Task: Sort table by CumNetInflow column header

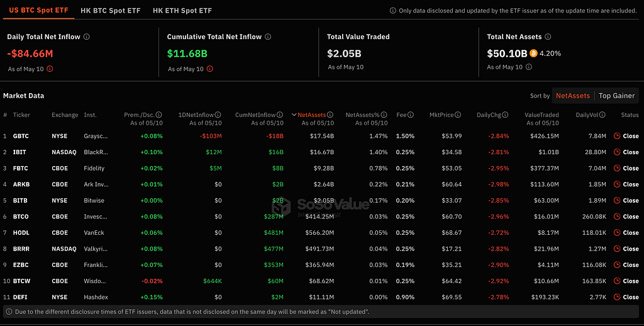Action: 256,115
